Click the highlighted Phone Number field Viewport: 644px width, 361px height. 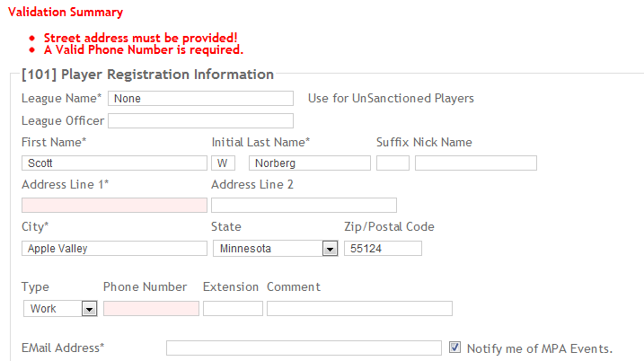pyautogui.click(x=151, y=308)
